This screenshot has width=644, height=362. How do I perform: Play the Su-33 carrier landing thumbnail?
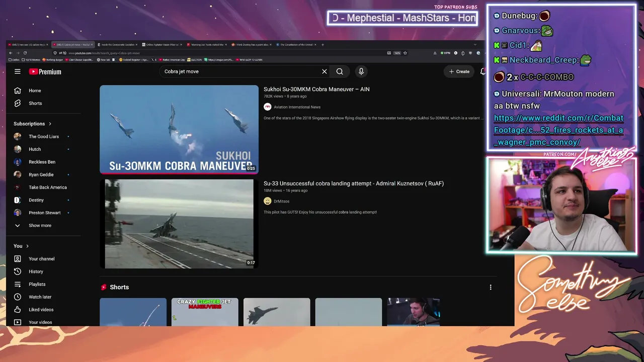(x=179, y=224)
